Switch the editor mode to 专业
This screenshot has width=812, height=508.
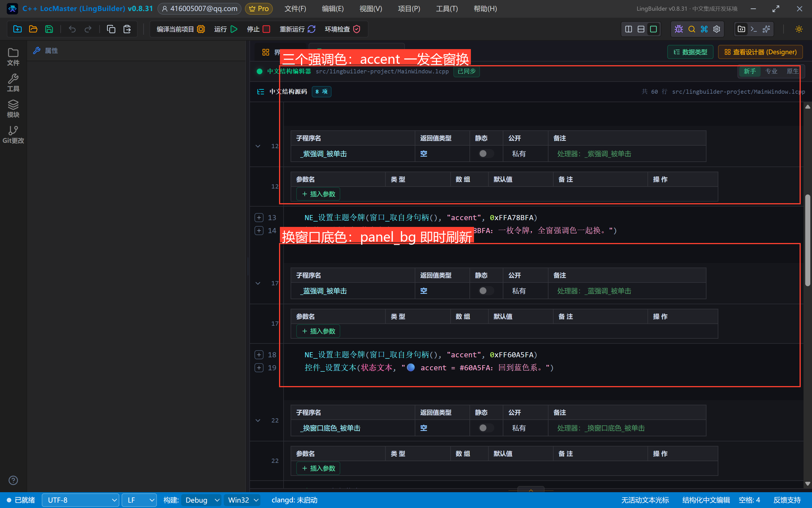point(771,71)
